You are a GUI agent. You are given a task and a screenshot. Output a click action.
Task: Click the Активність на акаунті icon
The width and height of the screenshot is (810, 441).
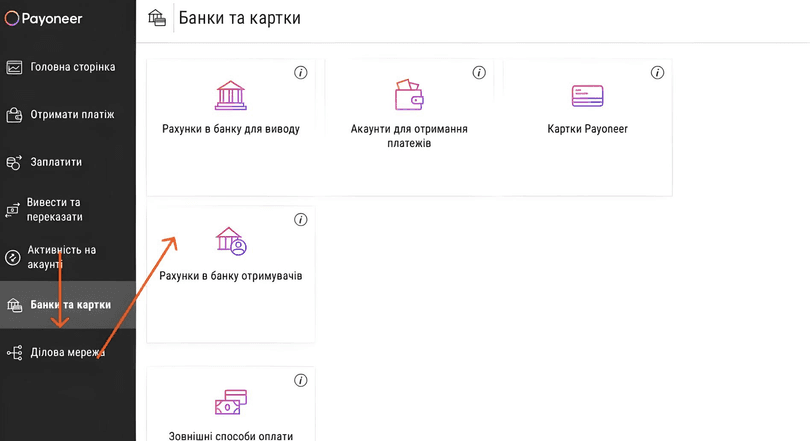click(x=14, y=257)
